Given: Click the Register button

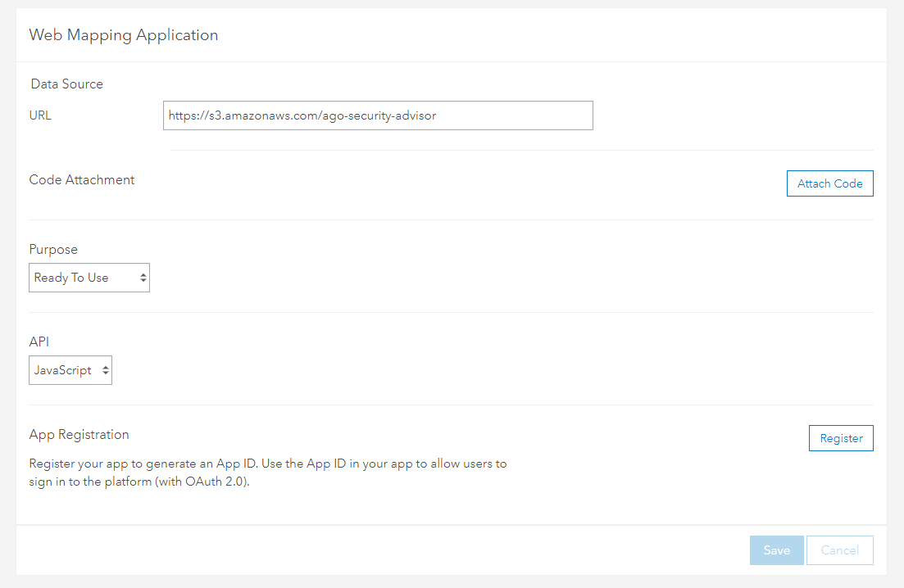Looking at the screenshot, I should [841, 437].
